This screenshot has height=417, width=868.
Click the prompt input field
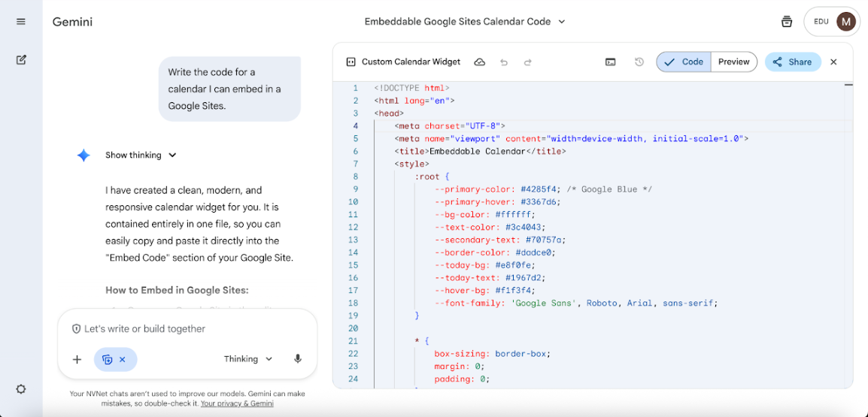pyautogui.click(x=187, y=329)
